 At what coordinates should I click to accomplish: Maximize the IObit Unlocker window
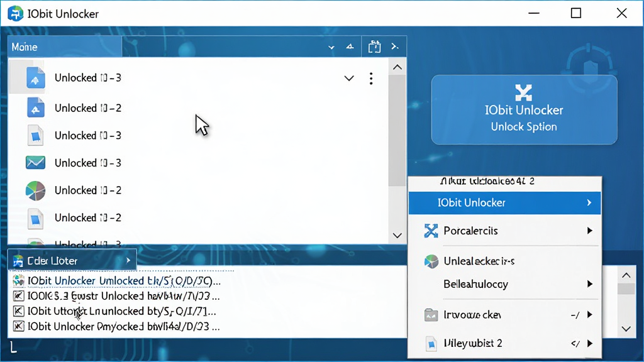576,13
